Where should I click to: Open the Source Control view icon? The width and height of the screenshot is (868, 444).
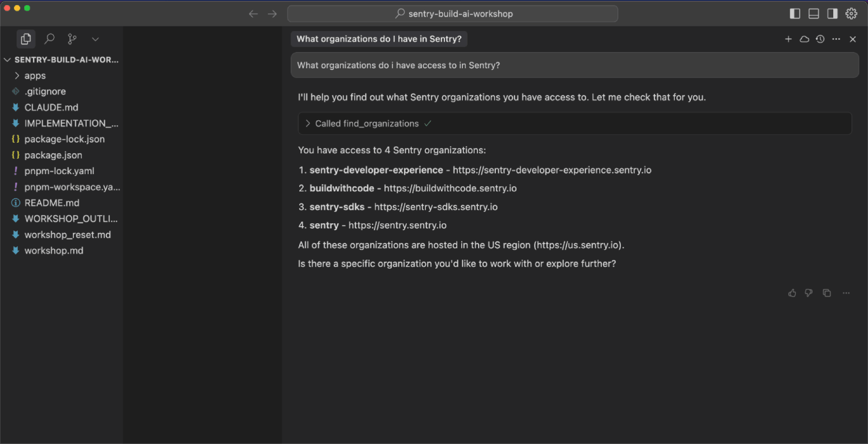click(x=72, y=39)
